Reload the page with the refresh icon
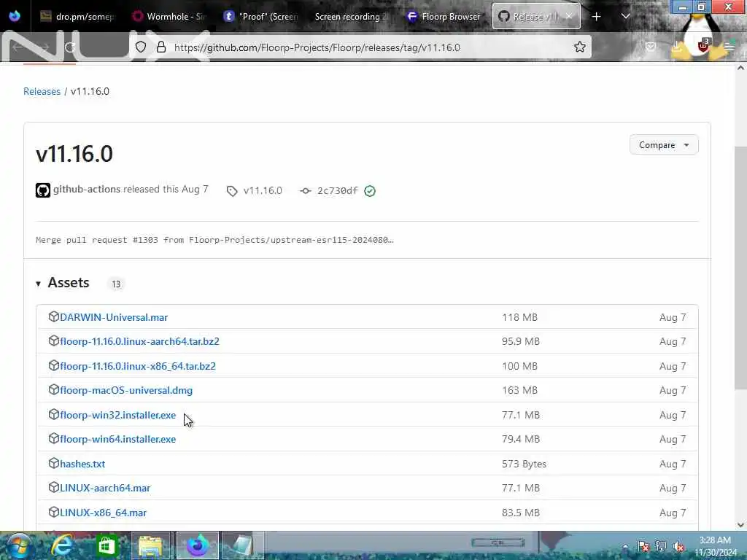 point(70,47)
